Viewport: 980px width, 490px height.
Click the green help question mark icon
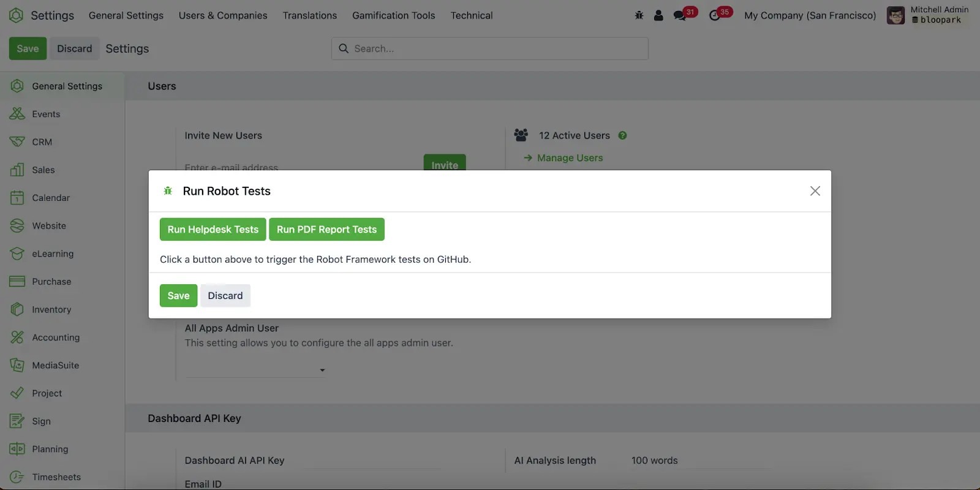(x=622, y=135)
